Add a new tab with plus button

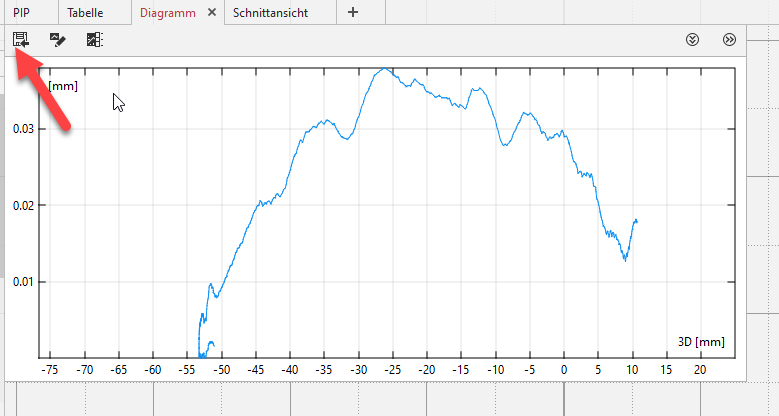[352, 13]
